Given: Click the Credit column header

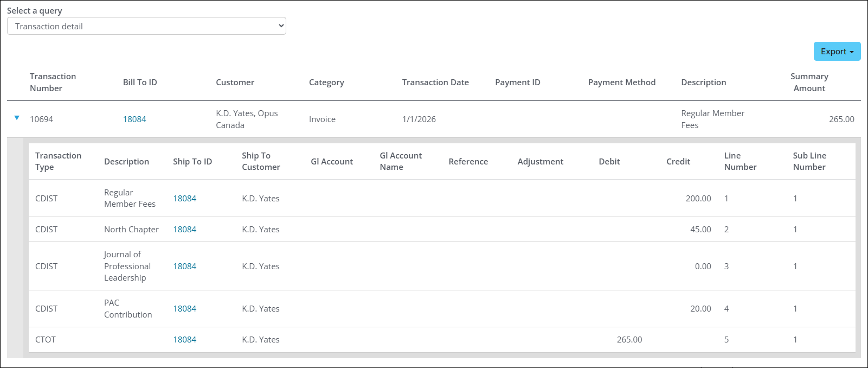Looking at the screenshot, I should 678,162.
